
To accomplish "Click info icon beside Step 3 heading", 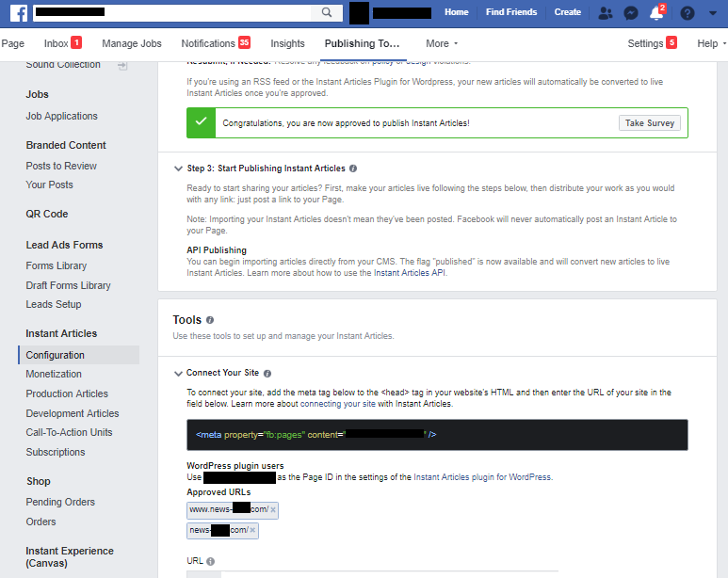I will [353, 169].
